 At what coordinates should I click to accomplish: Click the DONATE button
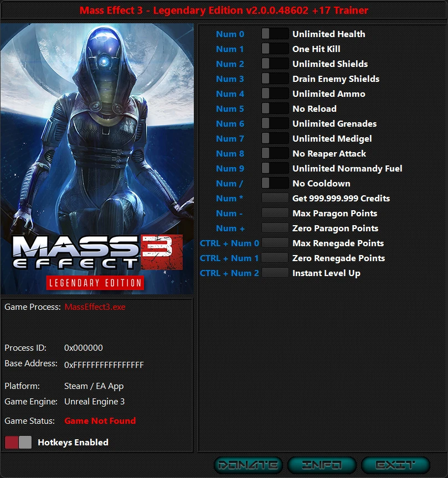point(250,465)
